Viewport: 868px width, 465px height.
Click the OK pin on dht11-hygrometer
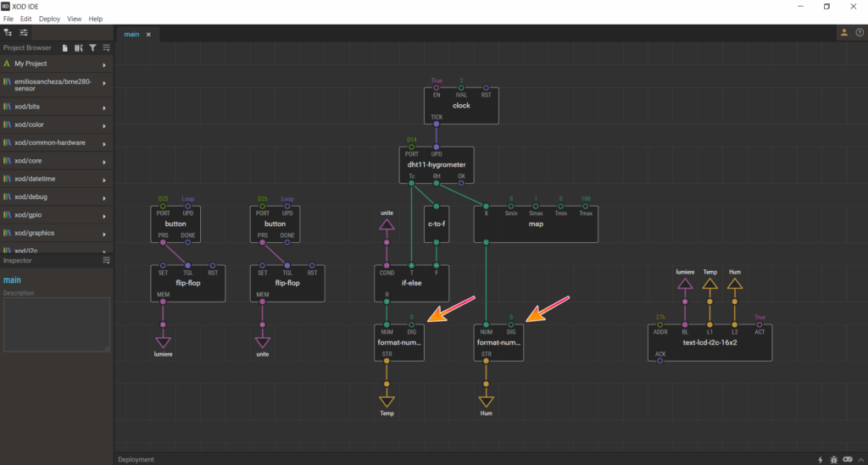pyautogui.click(x=461, y=183)
